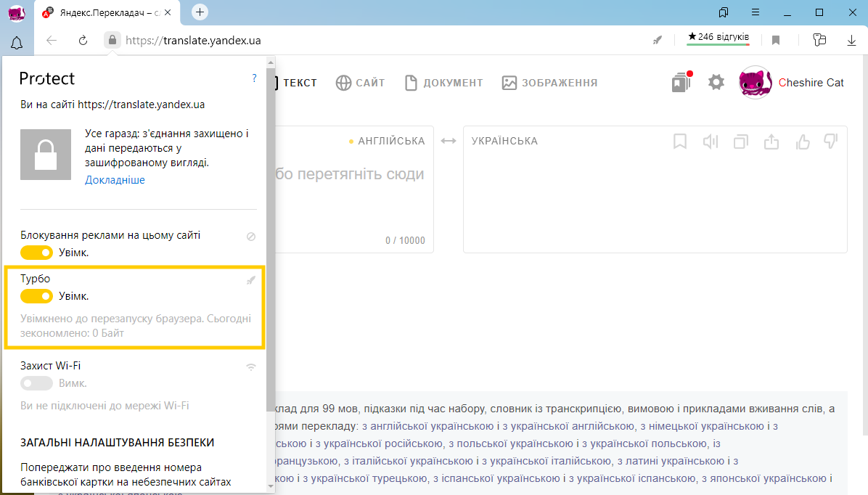This screenshot has width=868, height=495.
Task: Open bookmarks icon in title bar
Action: pos(724,12)
